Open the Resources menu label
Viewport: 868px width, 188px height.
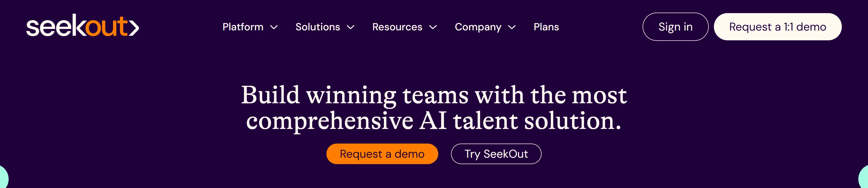[x=397, y=27]
